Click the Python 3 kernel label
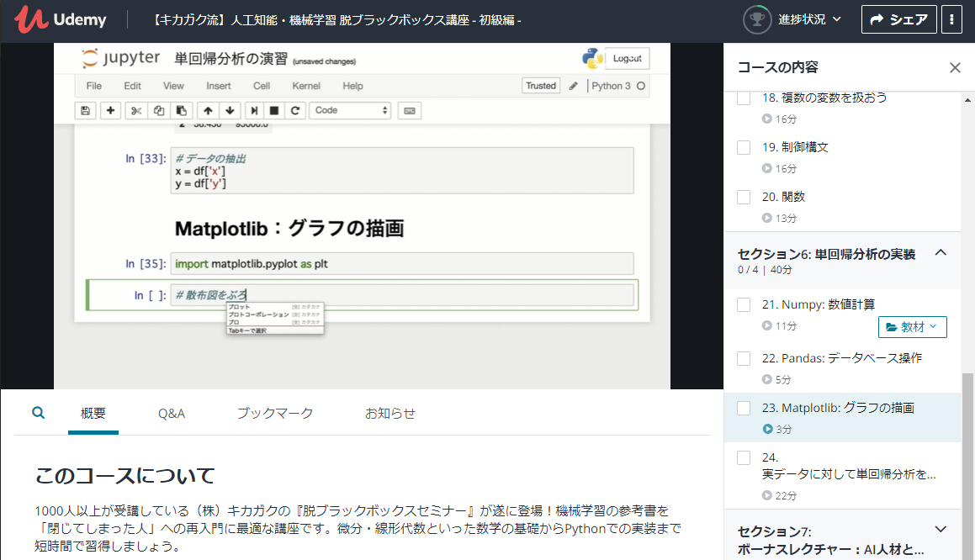Viewport: 975px width, 560px height. click(x=611, y=86)
